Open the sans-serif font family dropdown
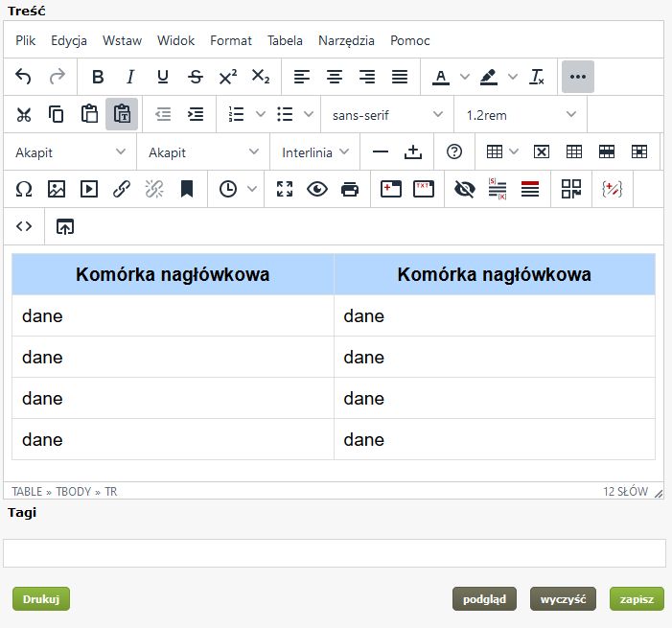This screenshot has height=628, width=672. (x=386, y=114)
